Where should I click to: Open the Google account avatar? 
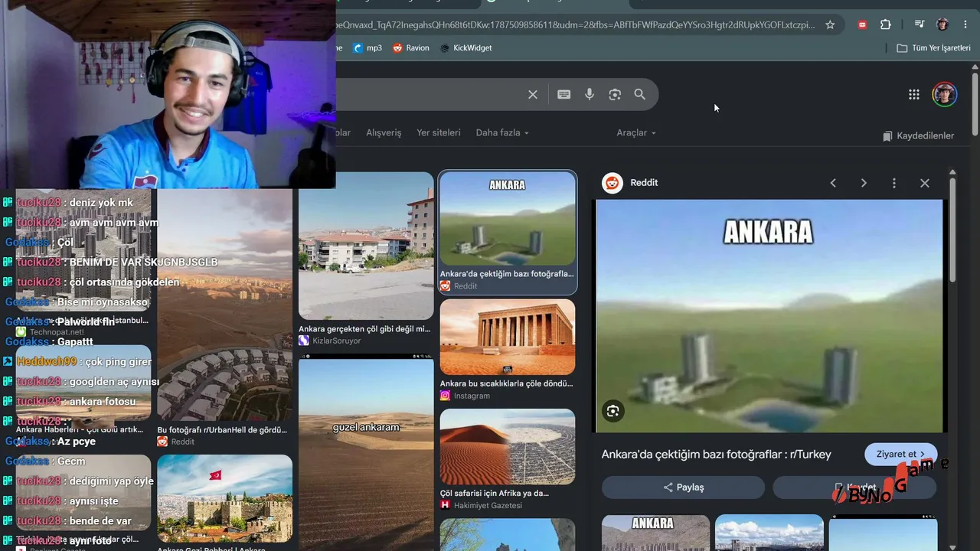point(945,94)
